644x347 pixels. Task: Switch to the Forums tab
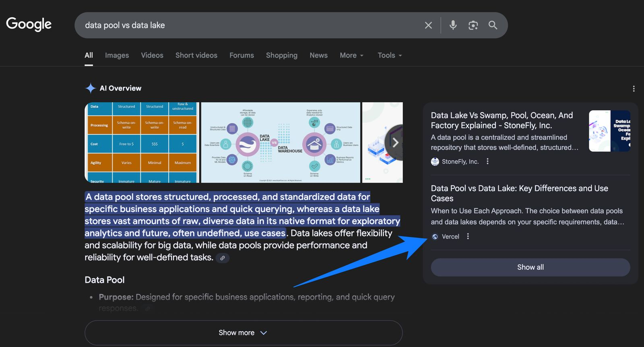tap(242, 56)
